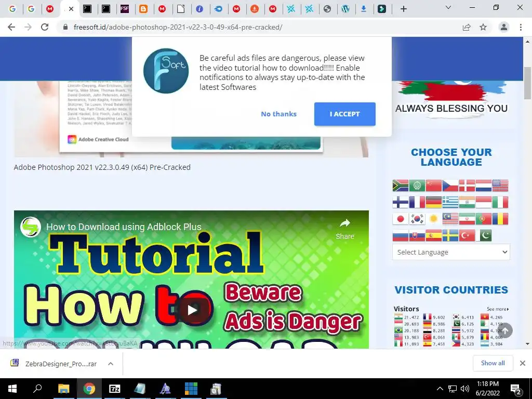Select the Czech Republic flag icon
Viewport: 532px width, 399px height.
[x=450, y=185]
